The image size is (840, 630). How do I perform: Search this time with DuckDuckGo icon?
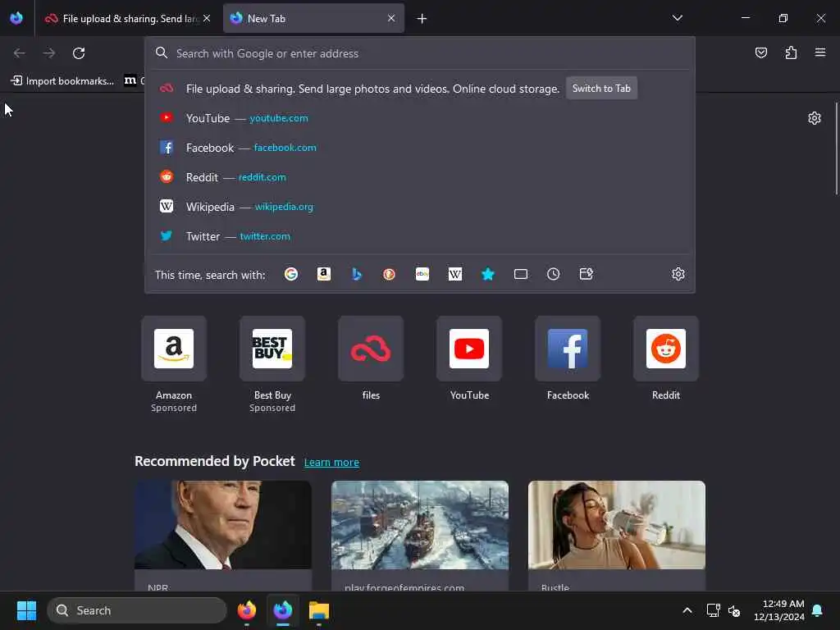pos(390,274)
